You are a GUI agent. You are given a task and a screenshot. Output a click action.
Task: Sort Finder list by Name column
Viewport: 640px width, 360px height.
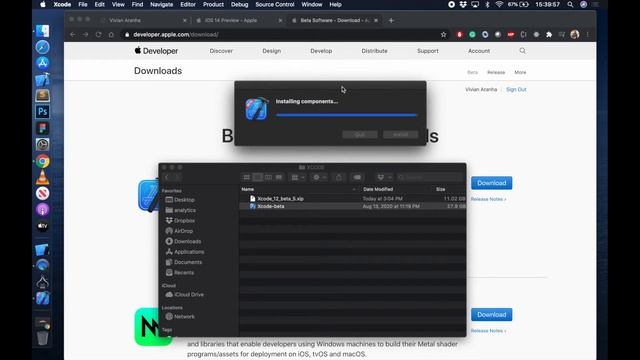point(248,189)
